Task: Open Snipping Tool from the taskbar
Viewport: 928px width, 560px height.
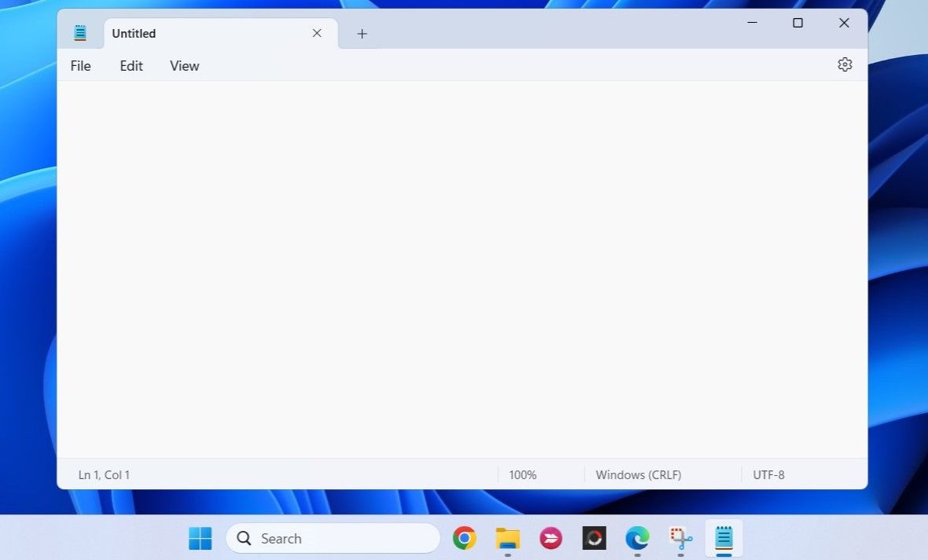Action: [x=680, y=538]
